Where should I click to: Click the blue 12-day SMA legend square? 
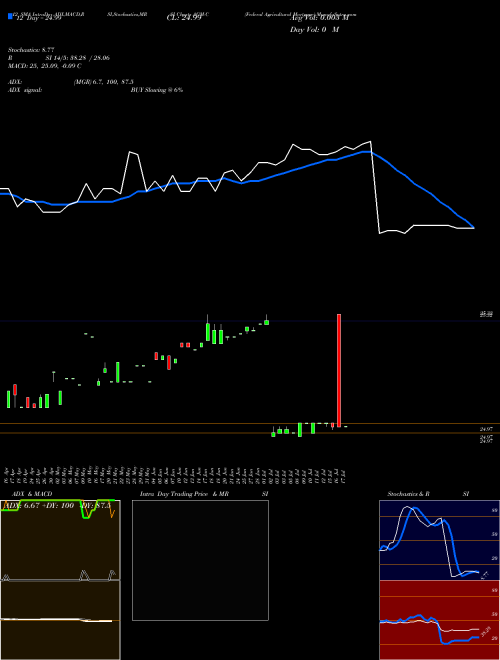tap(10, 16)
